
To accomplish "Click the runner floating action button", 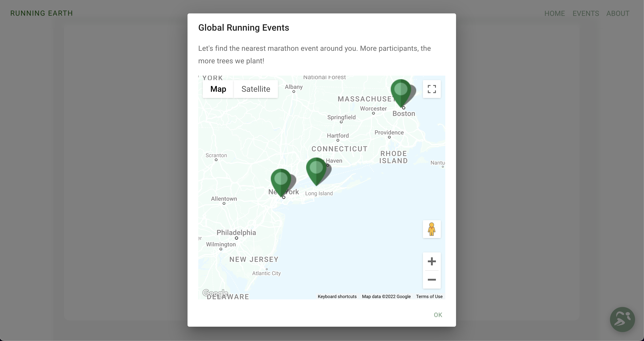I will tap(622, 319).
